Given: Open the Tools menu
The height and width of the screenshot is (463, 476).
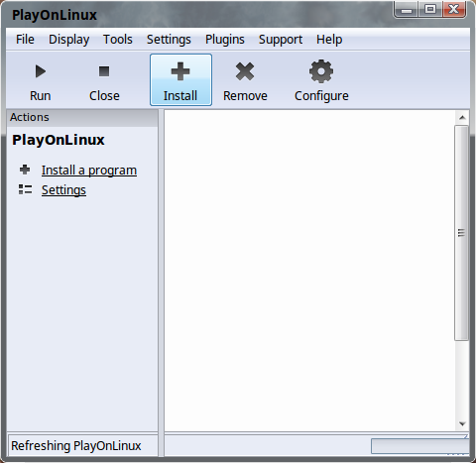Looking at the screenshot, I should tap(118, 40).
